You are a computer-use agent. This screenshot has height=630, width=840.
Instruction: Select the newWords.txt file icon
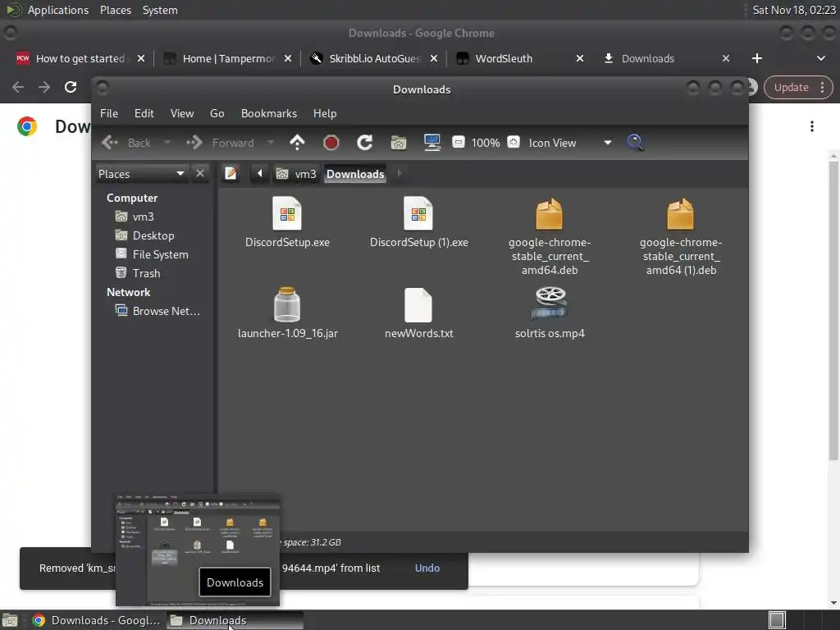[418, 305]
